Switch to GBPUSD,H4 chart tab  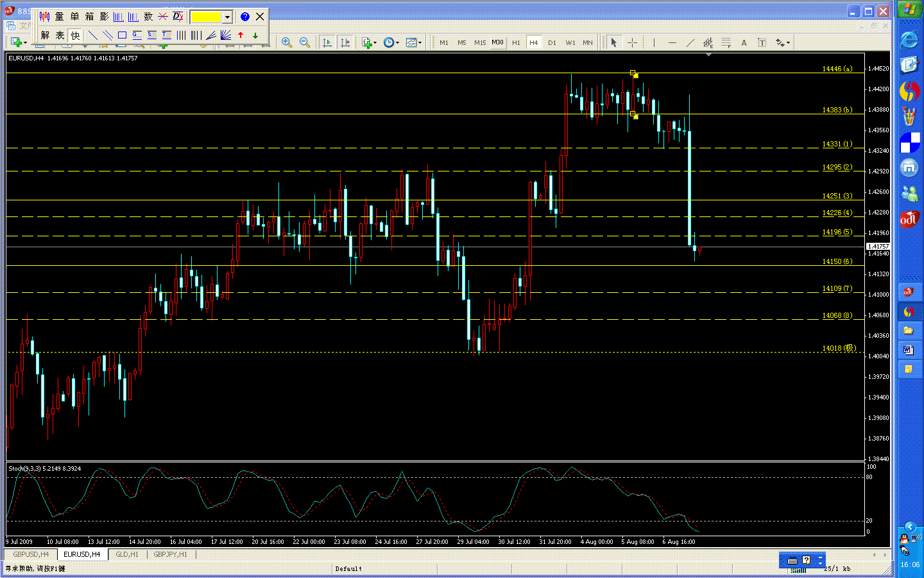31,554
